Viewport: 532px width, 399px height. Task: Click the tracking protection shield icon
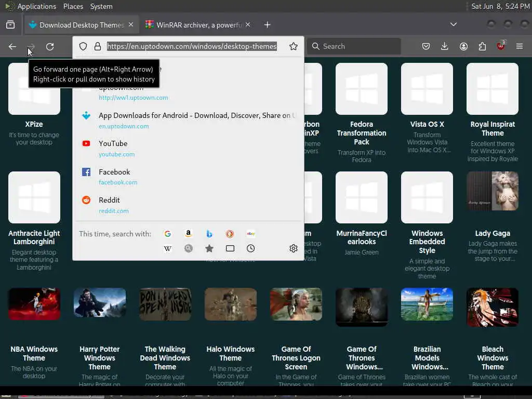tap(83, 46)
